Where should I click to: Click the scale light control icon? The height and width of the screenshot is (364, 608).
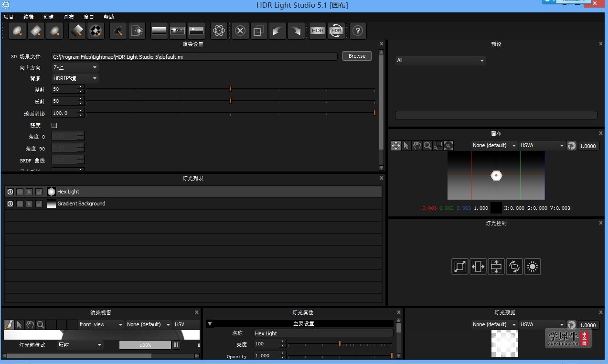[x=460, y=267]
